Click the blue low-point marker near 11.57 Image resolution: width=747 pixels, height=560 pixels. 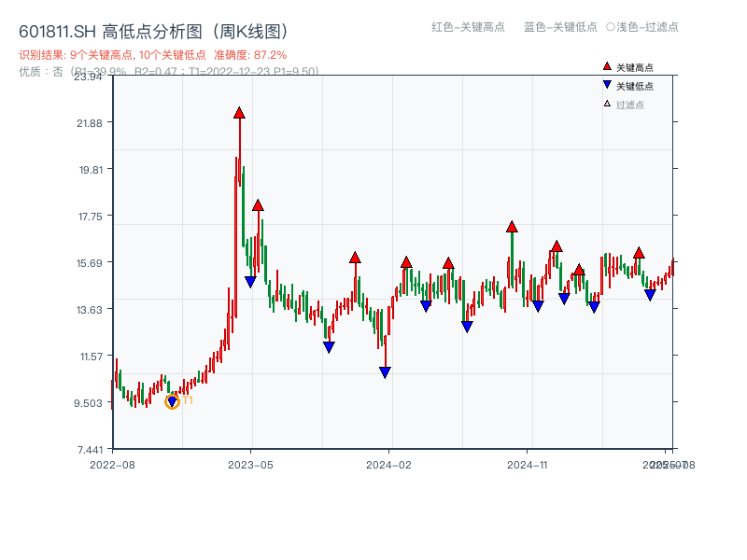(385, 371)
